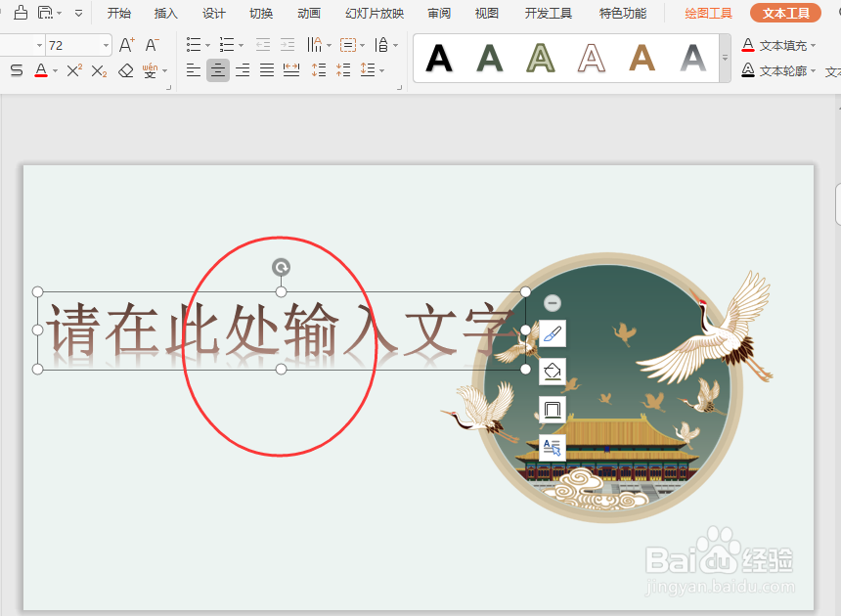Toggle left text alignment
Image resolution: width=841 pixels, height=616 pixels.
coord(193,69)
